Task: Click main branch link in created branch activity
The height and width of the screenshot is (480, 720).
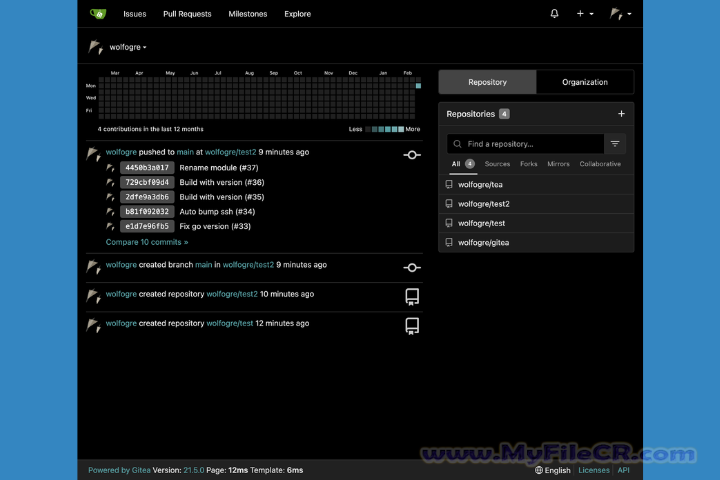Action: (x=203, y=265)
